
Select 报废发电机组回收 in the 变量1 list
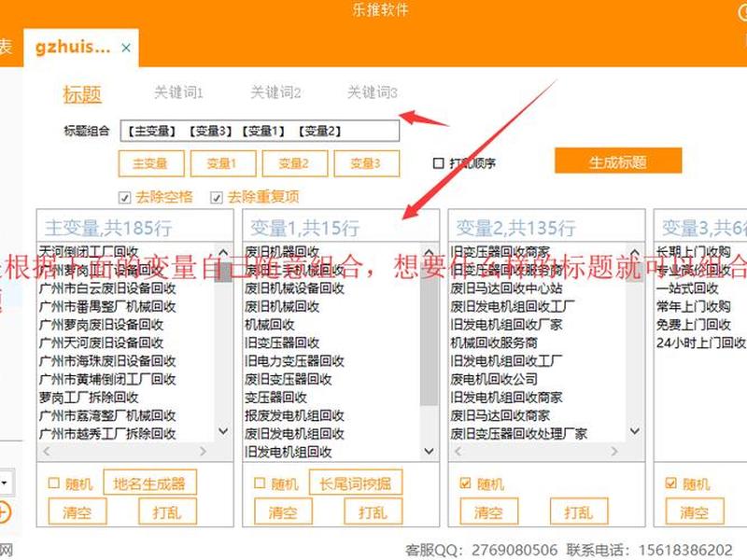click(294, 415)
